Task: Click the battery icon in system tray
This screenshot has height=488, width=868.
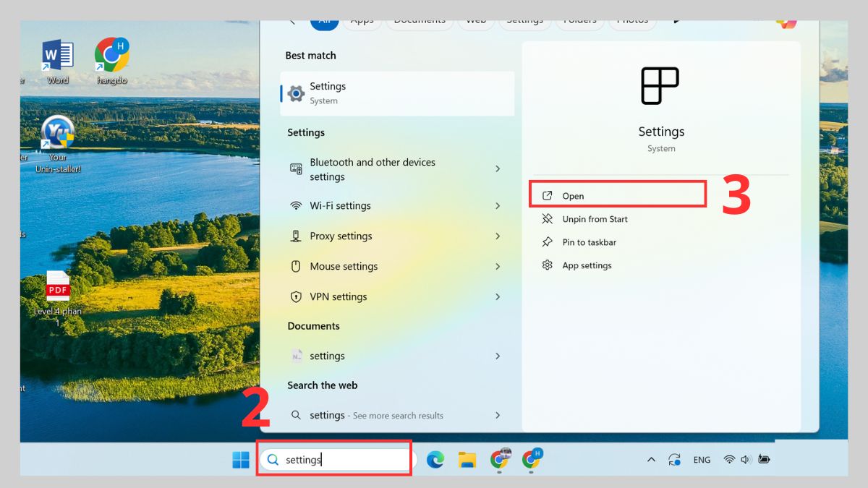Action: pos(765,459)
